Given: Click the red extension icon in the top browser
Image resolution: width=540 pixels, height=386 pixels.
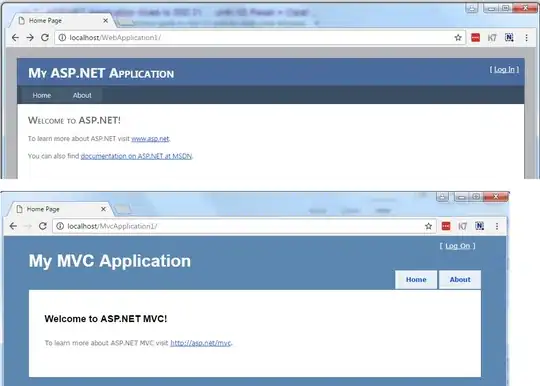Looking at the screenshot, I should click(x=476, y=38).
